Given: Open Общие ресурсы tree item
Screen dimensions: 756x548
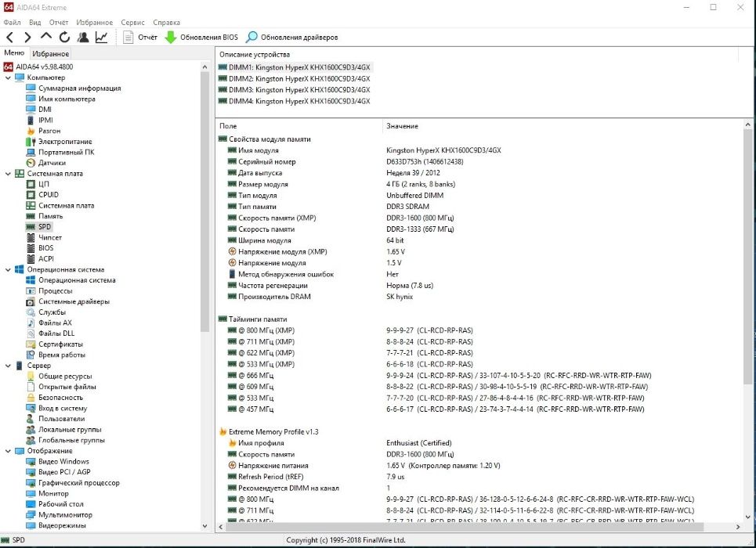Looking at the screenshot, I should [x=59, y=376].
